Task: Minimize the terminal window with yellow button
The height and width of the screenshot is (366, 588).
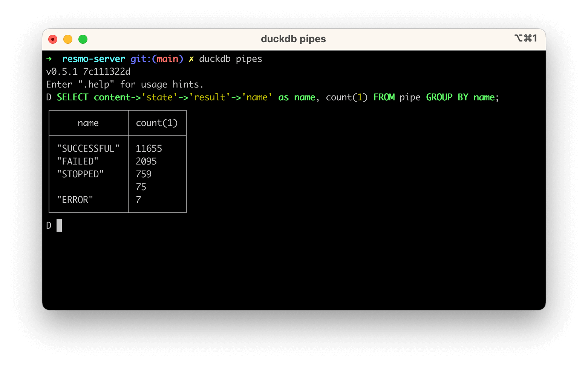Action: tap(68, 39)
